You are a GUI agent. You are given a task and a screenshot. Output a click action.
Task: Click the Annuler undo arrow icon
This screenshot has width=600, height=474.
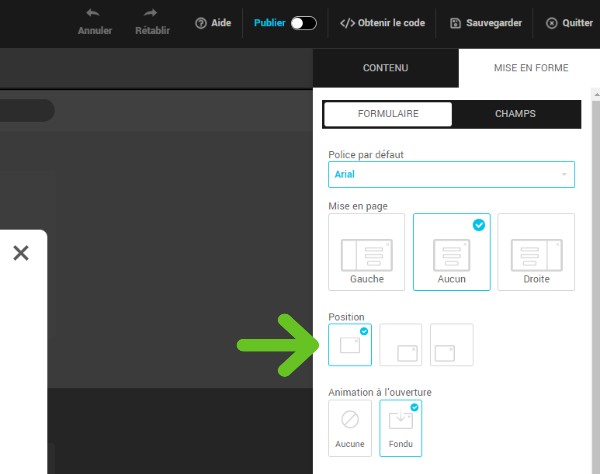(x=93, y=14)
